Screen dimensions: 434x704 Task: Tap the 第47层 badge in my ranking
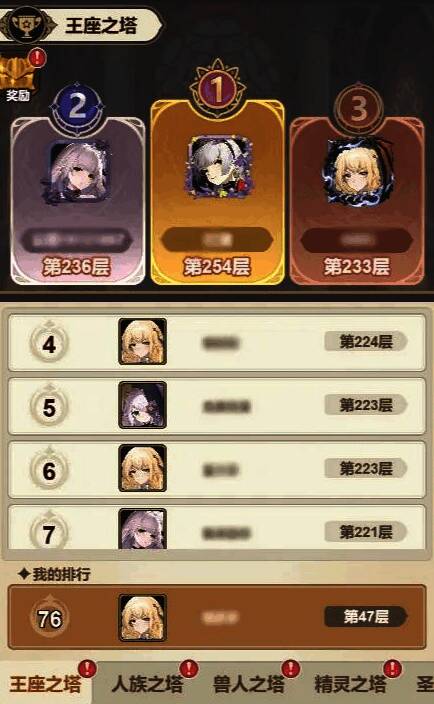click(x=366, y=616)
